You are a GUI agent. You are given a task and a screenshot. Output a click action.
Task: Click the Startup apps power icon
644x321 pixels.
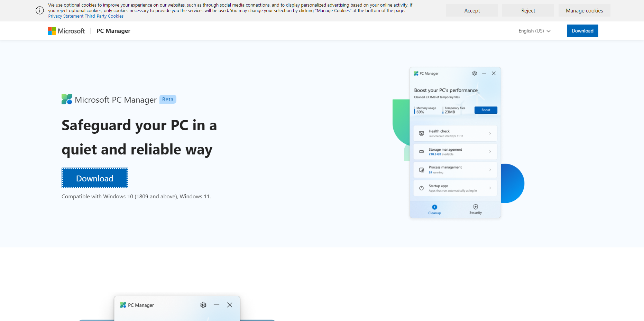(x=421, y=188)
